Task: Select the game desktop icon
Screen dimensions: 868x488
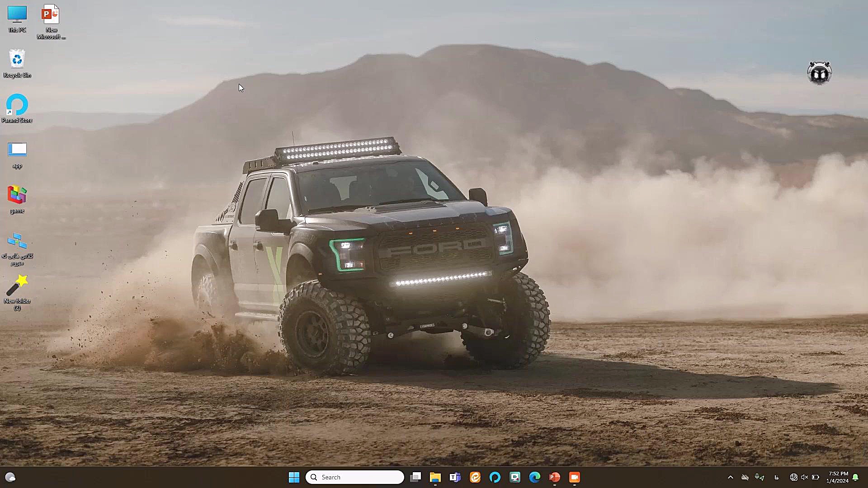Action: click(x=17, y=199)
